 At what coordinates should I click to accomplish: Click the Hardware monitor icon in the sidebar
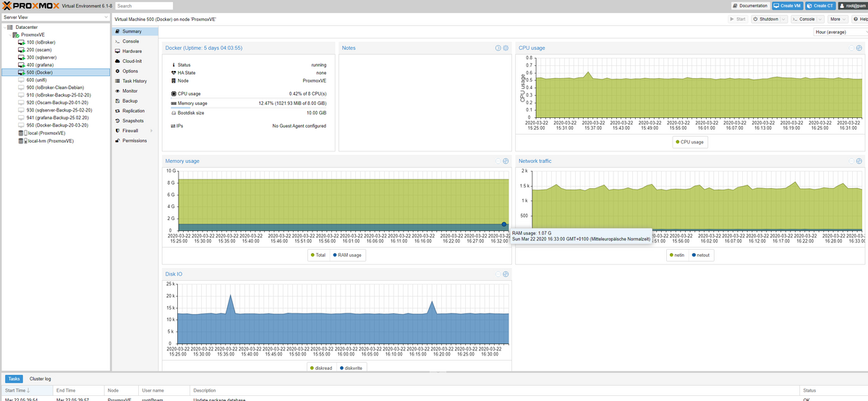coord(117,51)
